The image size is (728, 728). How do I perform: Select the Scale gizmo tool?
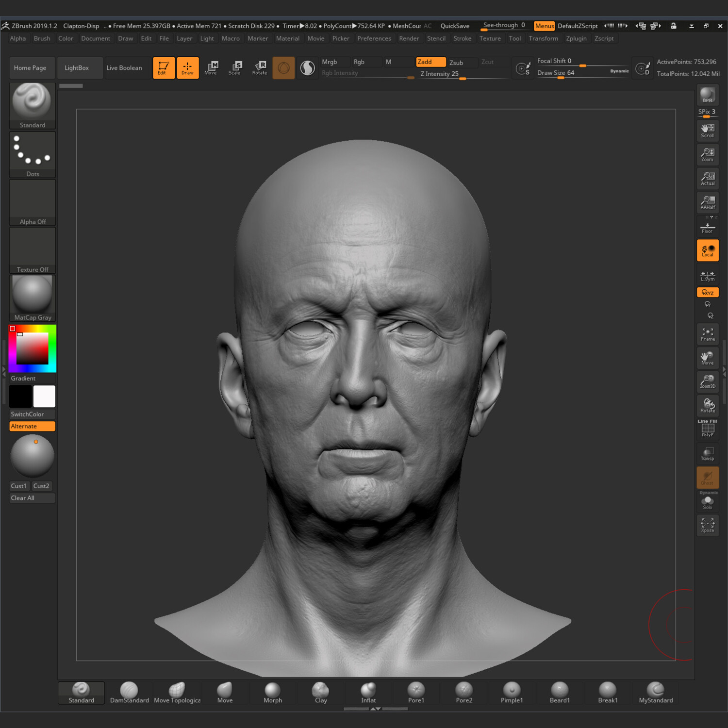coord(235,67)
